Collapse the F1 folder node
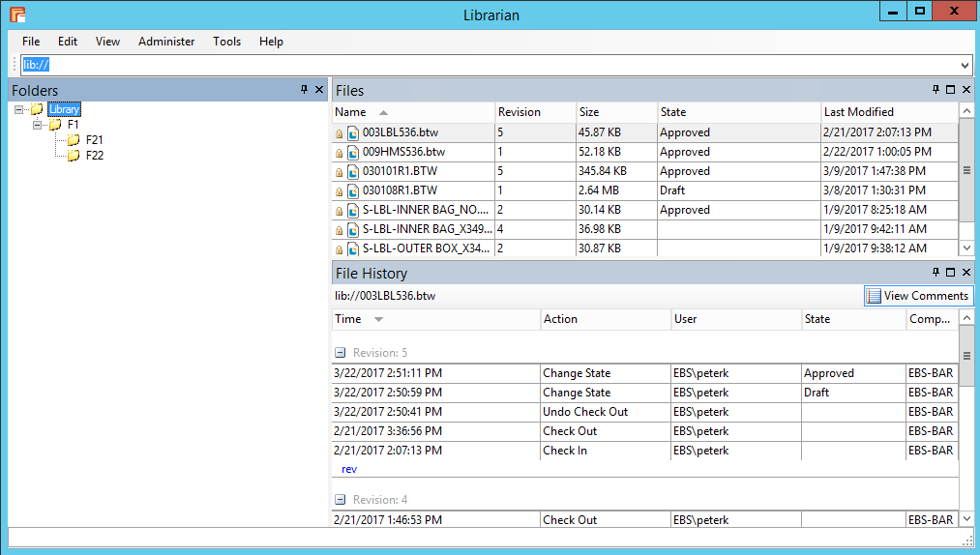The width and height of the screenshot is (980, 555). tap(37, 125)
